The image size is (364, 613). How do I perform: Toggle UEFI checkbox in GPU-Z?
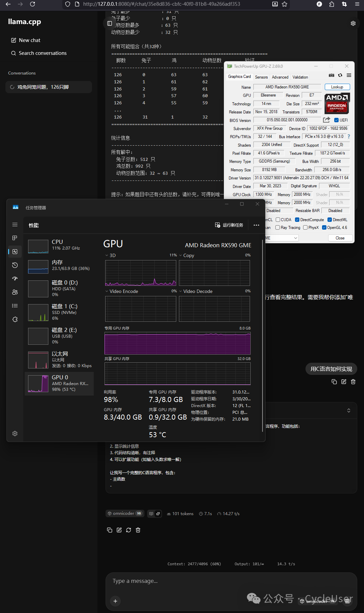(336, 120)
